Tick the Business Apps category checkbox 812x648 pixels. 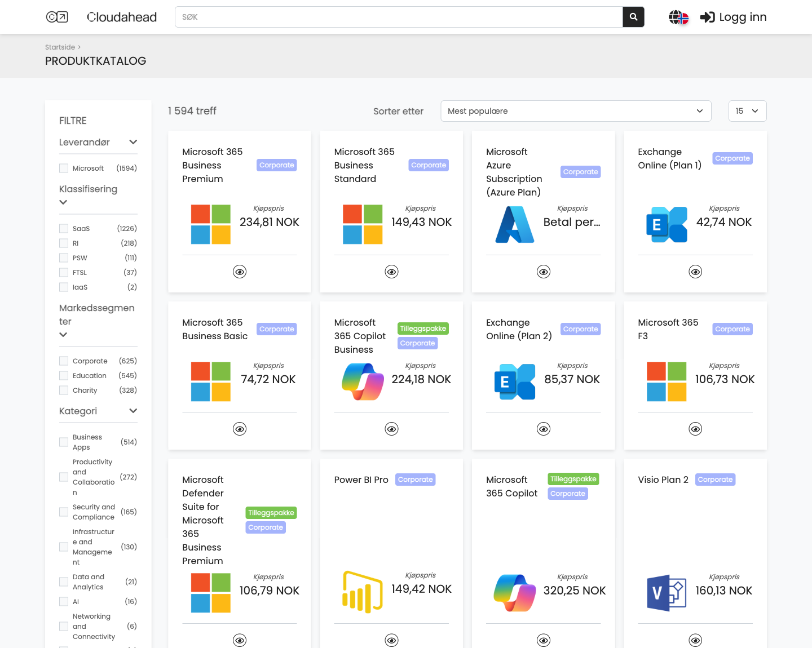[64, 442]
